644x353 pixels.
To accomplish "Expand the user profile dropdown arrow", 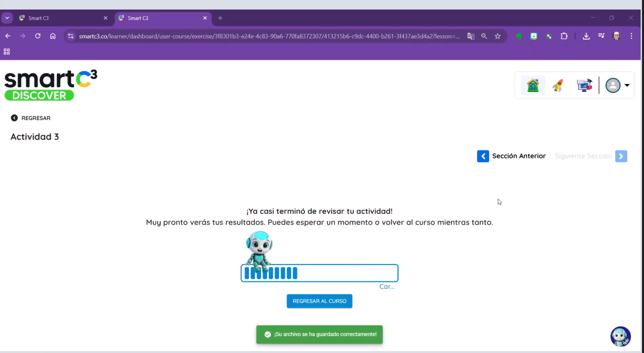I will 627,85.
